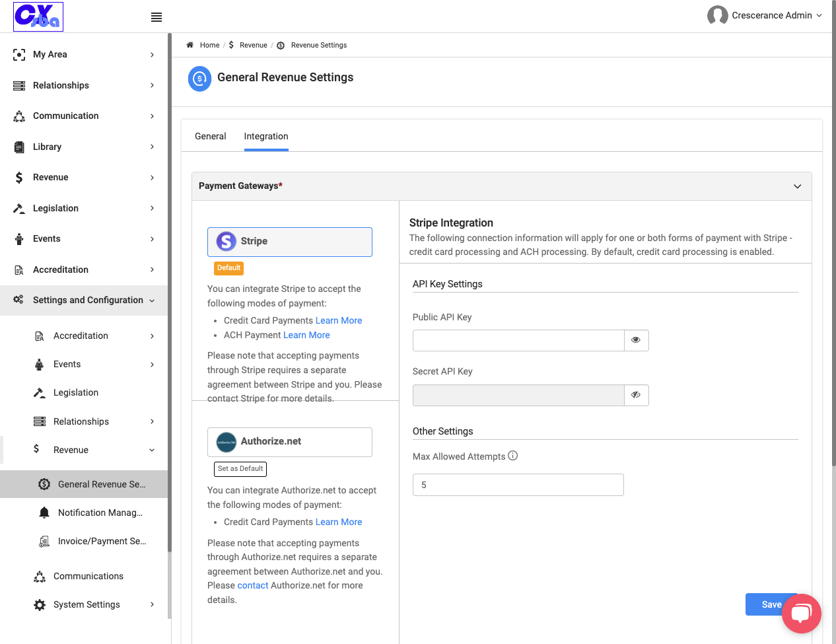Collapse the Settings and Configuration chevron

152,301
